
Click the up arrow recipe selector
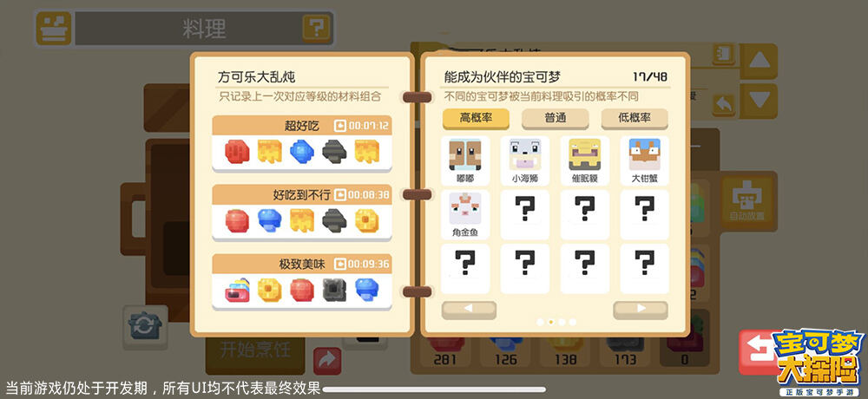[x=759, y=61]
